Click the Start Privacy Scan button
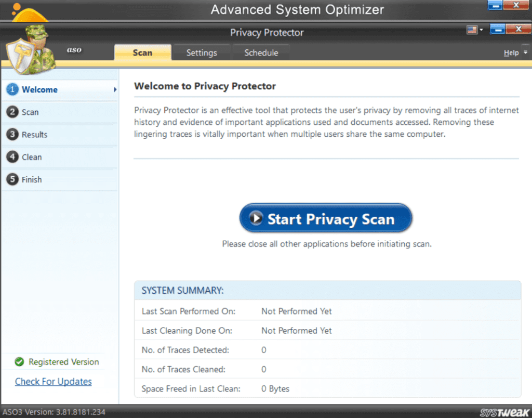 coord(326,218)
